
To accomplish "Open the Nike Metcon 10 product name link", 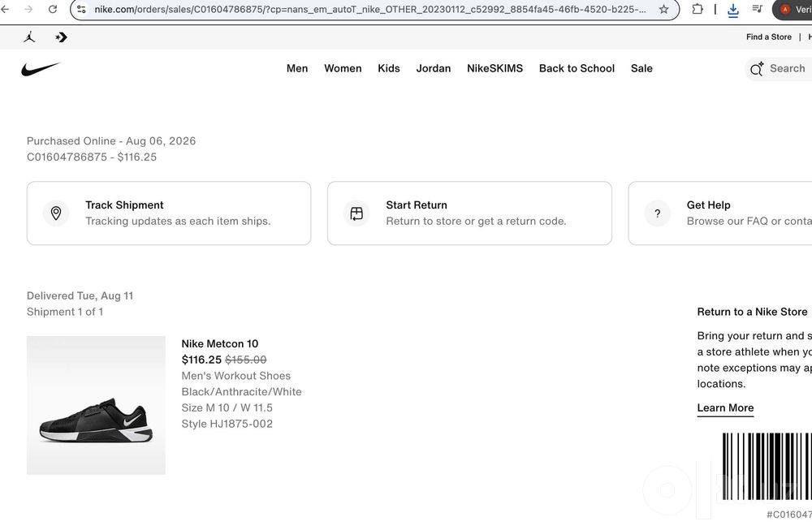I will point(219,343).
